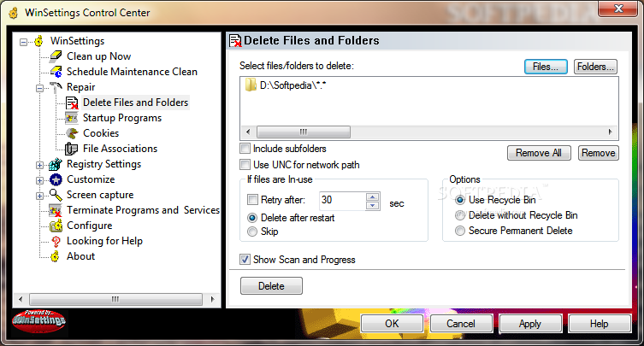Click the Delete button
This screenshot has height=346, width=644.
(x=271, y=285)
